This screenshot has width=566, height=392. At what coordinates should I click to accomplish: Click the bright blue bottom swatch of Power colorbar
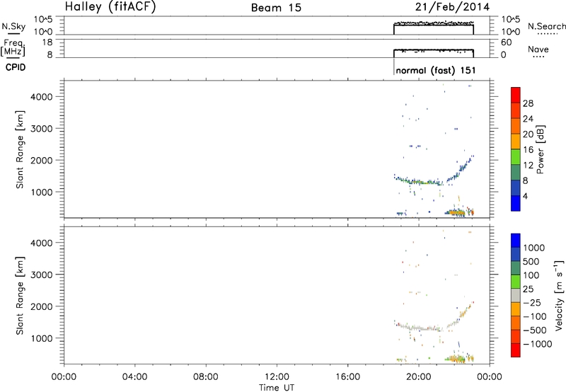click(x=516, y=203)
